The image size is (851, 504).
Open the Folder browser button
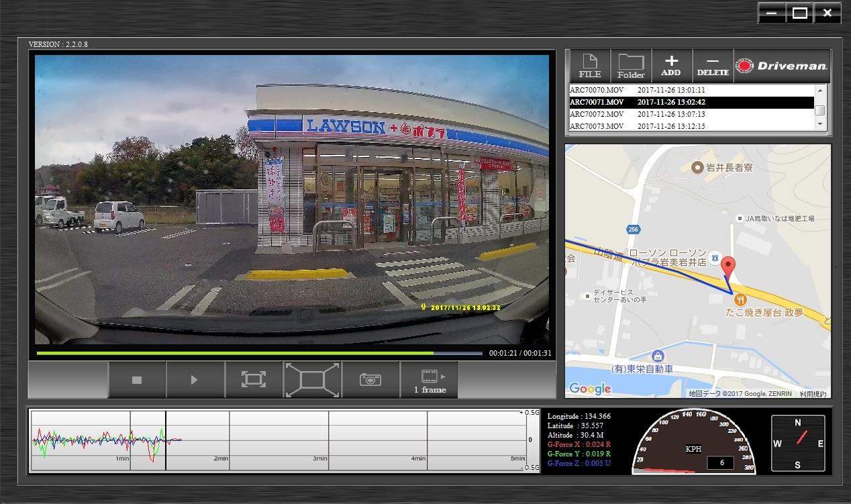pyautogui.click(x=631, y=66)
